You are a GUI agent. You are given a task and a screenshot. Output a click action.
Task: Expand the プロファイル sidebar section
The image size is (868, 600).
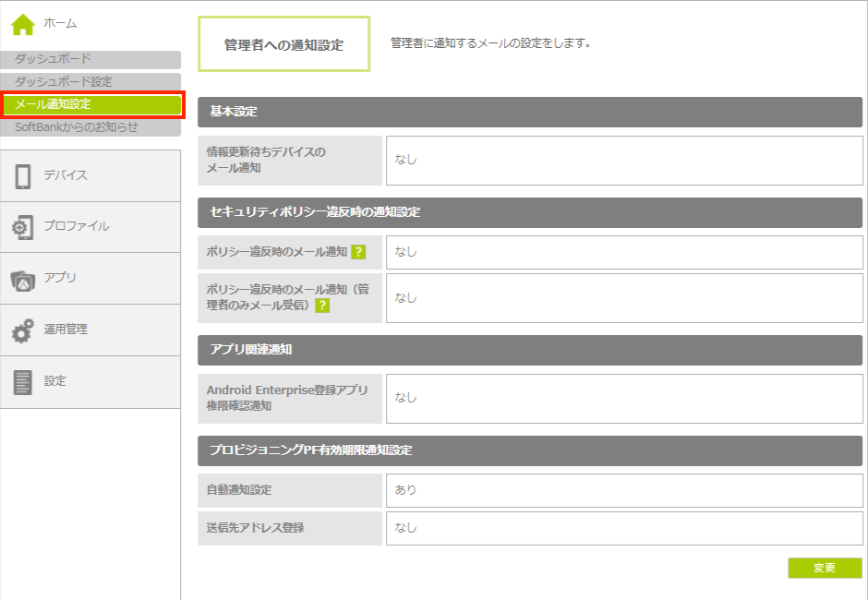point(76,227)
